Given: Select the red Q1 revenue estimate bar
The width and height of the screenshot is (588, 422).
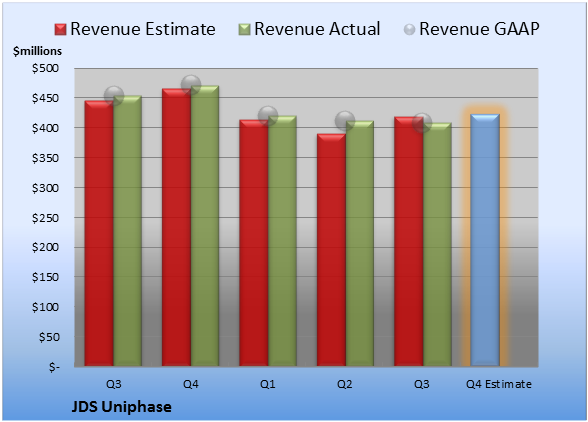Looking at the screenshot, I should click(254, 243).
